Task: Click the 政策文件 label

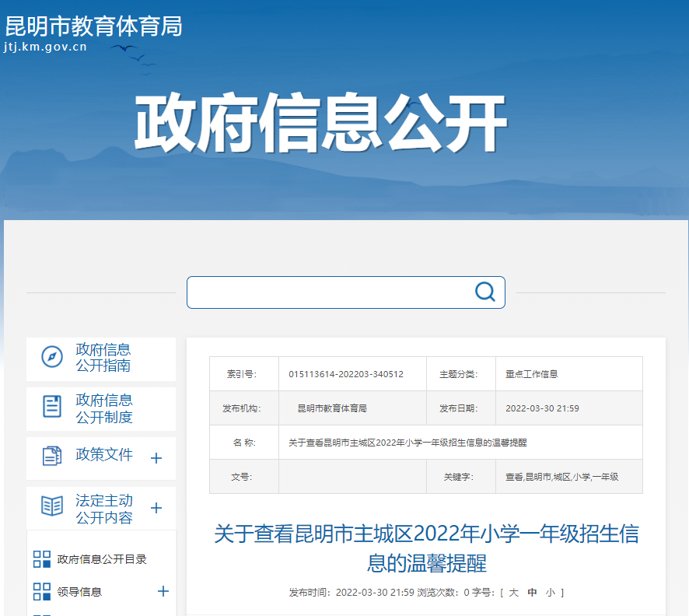Action: coord(104,454)
